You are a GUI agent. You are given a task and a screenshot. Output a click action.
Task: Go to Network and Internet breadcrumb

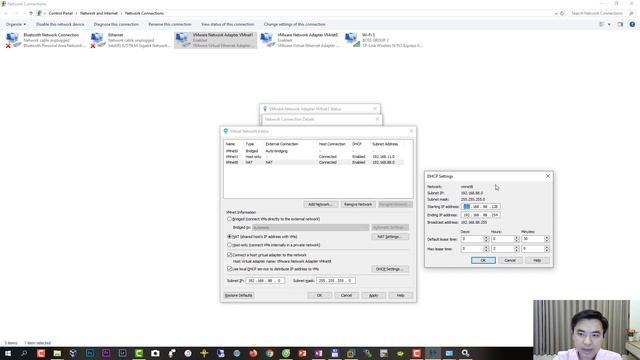pos(99,13)
